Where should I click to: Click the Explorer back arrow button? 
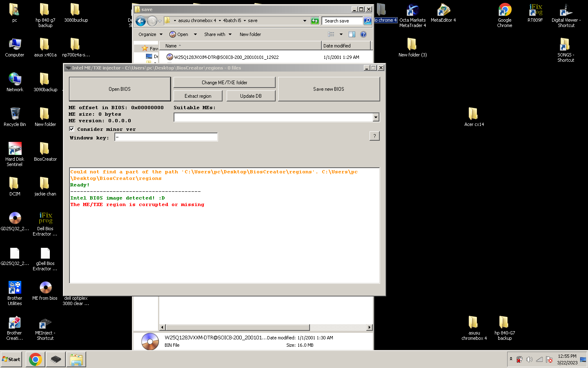pos(140,21)
